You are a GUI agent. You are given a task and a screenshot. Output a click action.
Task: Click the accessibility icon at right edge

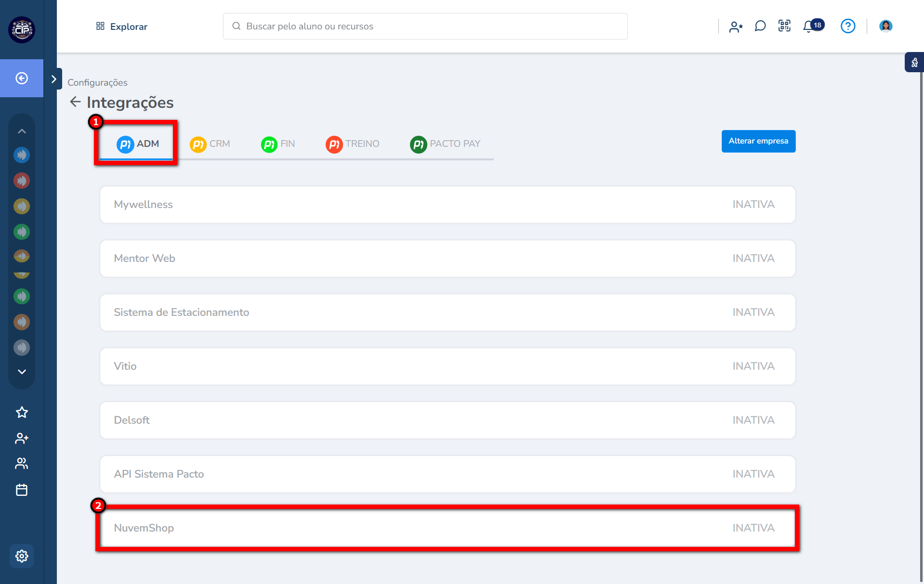click(914, 62)
